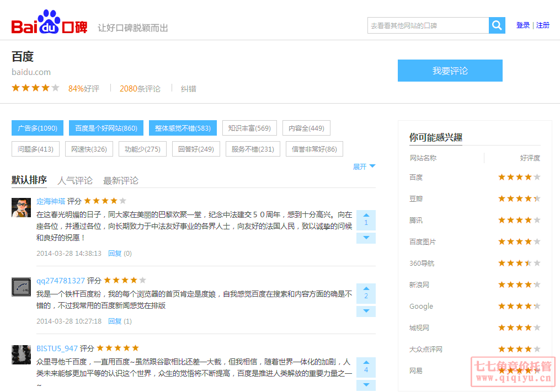560x392 pixels.
Task: Open 网易 in the interest list
Action: (x=415, y=370)
